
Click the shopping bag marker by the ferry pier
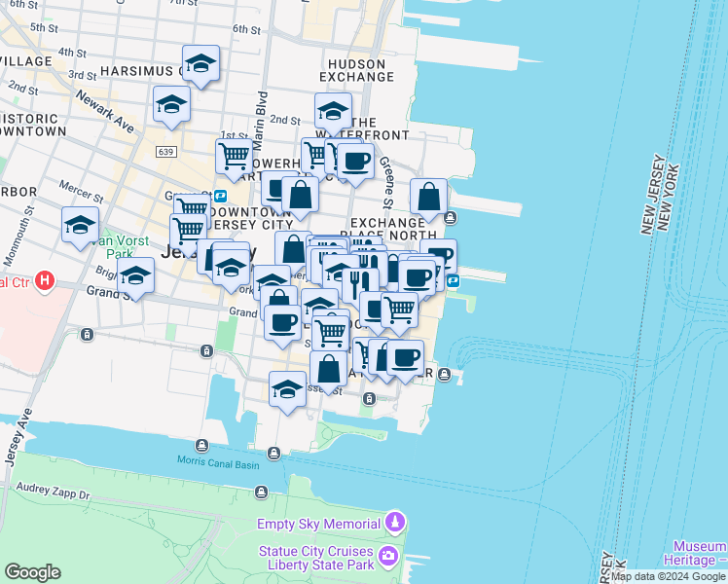click(428, 197)
